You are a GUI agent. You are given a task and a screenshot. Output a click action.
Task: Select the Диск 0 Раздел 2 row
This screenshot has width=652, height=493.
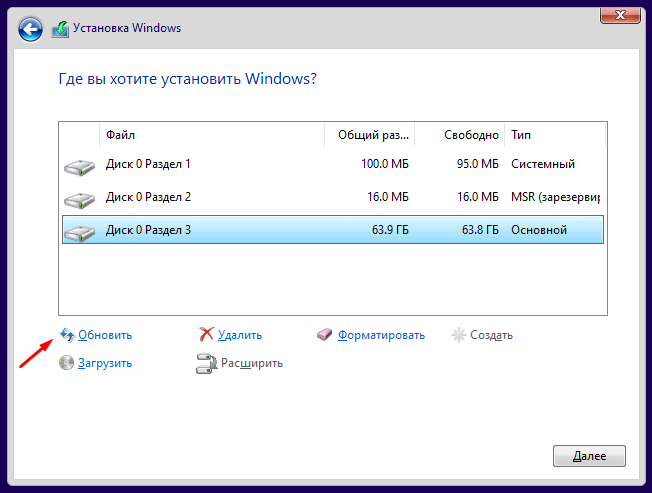(x=333, y=197)
